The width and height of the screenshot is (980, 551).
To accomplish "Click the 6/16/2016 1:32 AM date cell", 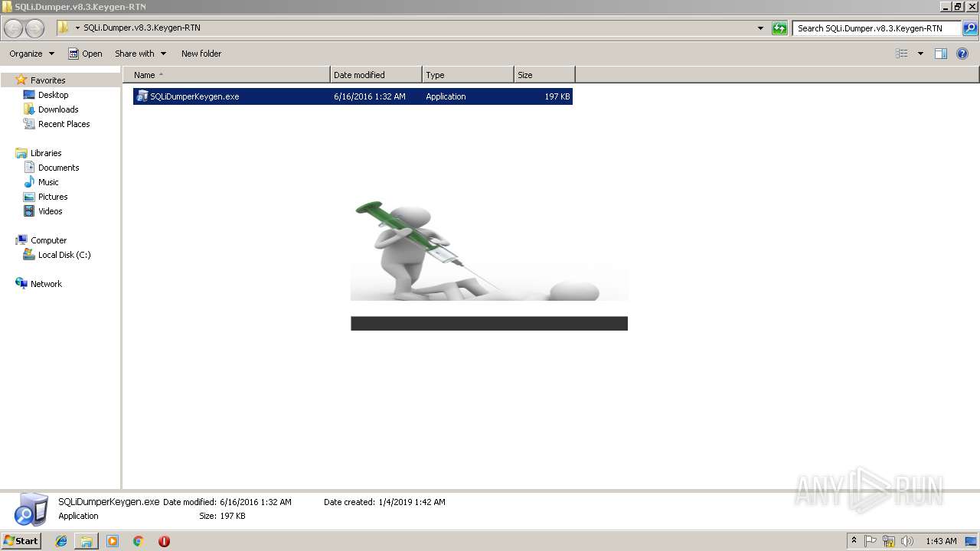I will (x=370, y=96).
